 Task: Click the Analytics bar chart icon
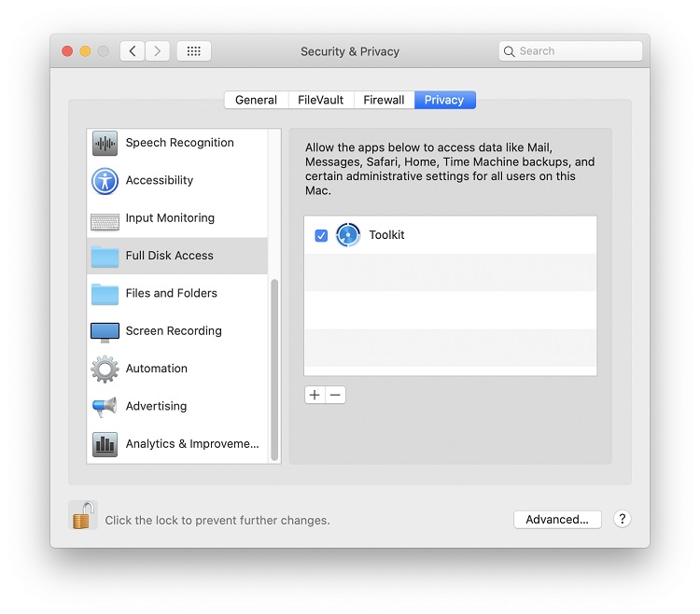pos(105,444)
